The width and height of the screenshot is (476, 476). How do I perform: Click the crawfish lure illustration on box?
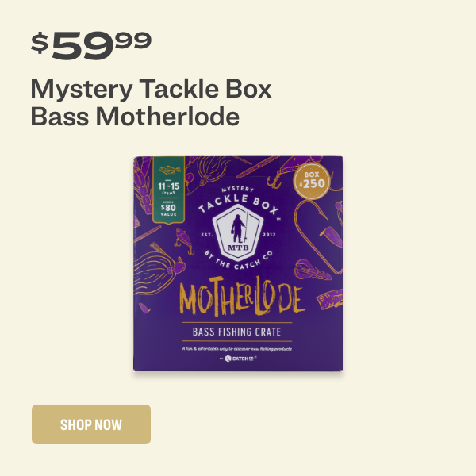pos(313,271)
